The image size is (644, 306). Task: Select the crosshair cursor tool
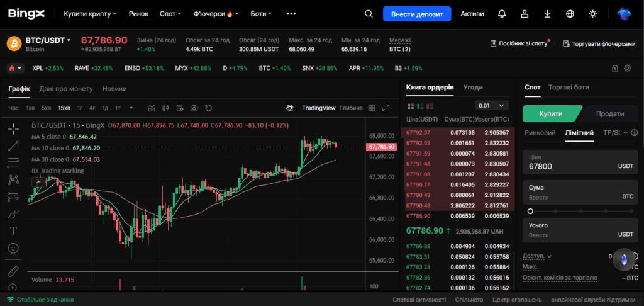point(13,128)
